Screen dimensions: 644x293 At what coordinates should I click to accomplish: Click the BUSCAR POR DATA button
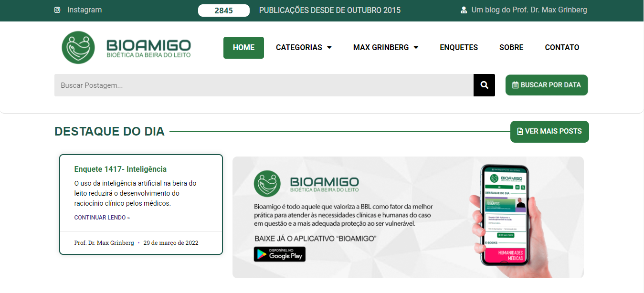pyautogui.click(x=547, y=85)
